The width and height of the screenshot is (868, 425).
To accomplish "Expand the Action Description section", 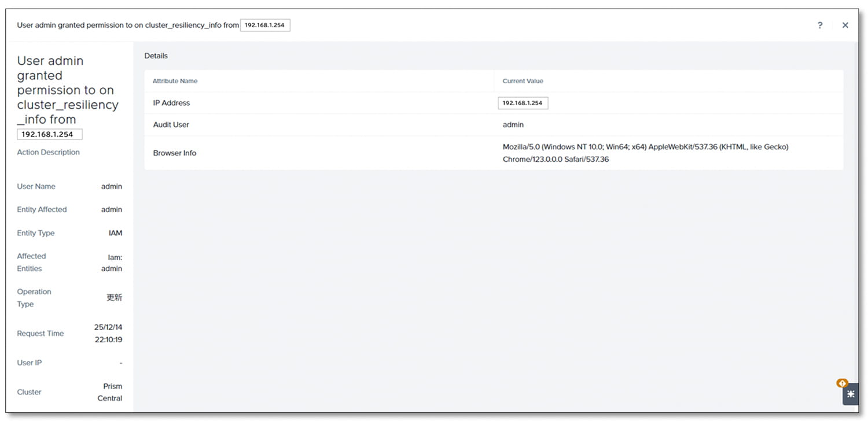I will tap(48, 151).
